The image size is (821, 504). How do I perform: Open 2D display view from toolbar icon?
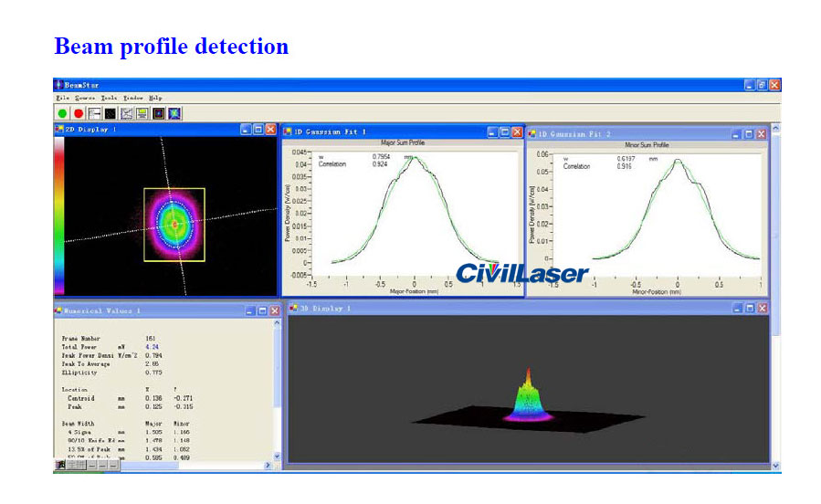[x=159, y=113]
